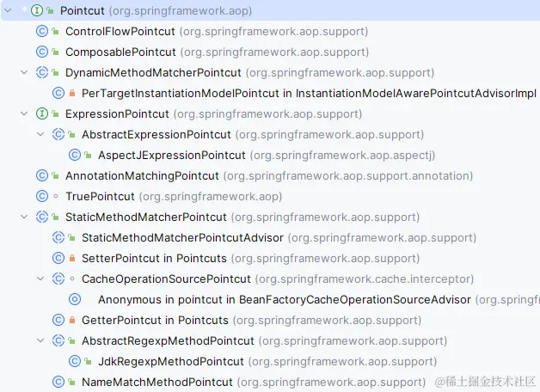540x392 pixels.
Task: Collapse the ExpressionPointcut tree node
Action: click(24, 113)
